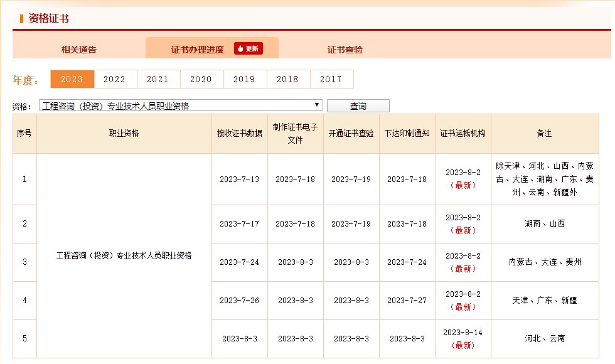Select year 2017
Screen dimensions: 615x364
click(x=331, y=79)
